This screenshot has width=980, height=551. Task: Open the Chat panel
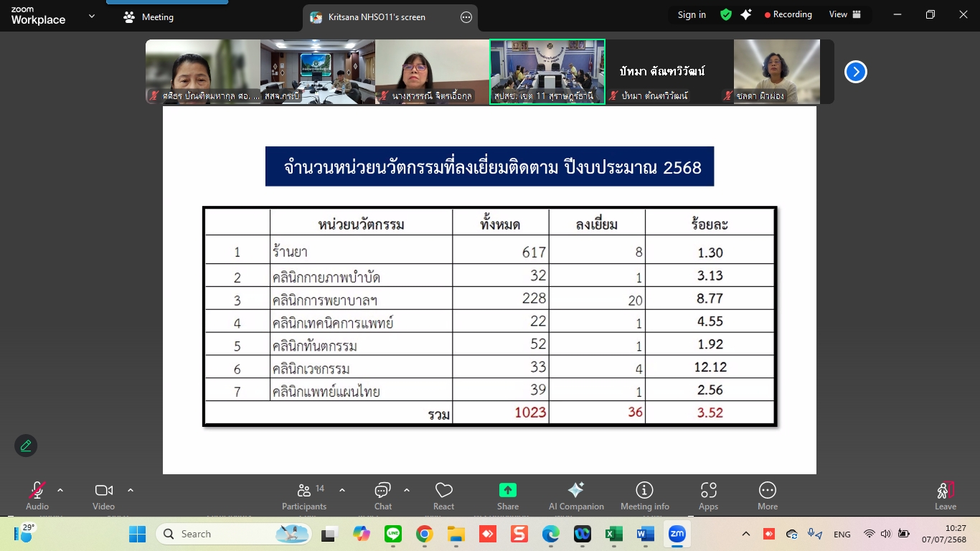tap(382, 496)
